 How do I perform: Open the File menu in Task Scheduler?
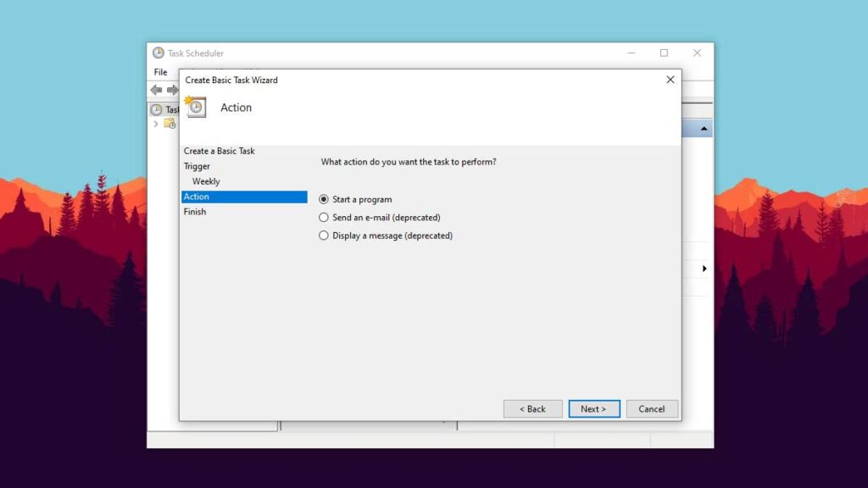pos(160,72)
